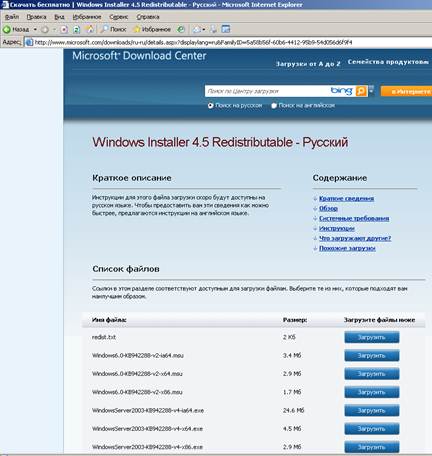The width and height of the screenshot is (432, 456).
Task: Open the Избранное favorites toolbar button
Action: click(152, 30)
